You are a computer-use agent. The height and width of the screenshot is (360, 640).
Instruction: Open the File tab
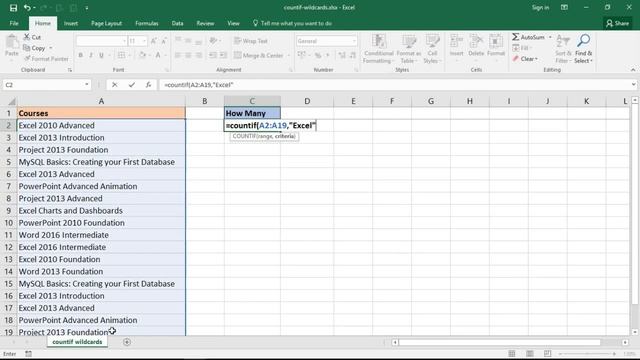(14, 23)
